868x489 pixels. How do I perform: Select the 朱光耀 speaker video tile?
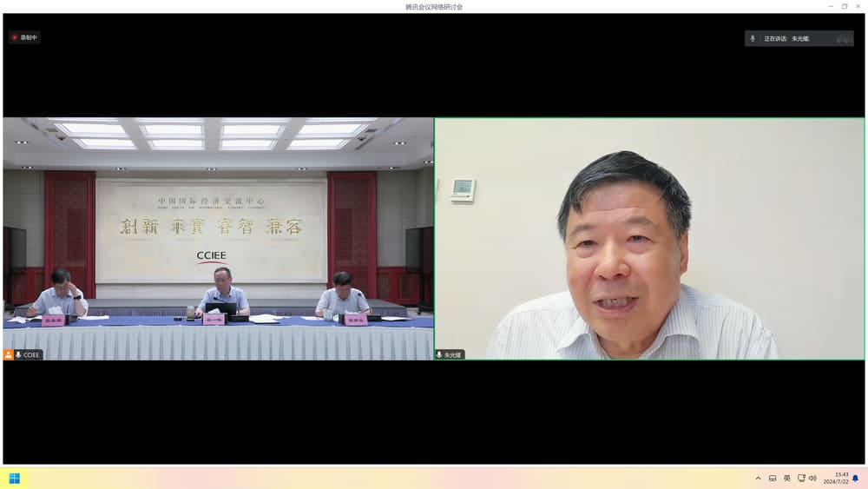pos(649,239)
